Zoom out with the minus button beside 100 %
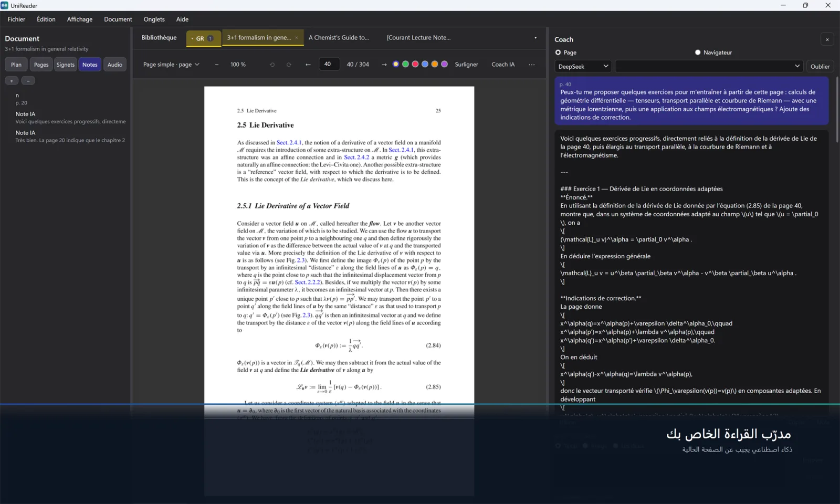Screen dimensions: 840x504 [x=216, y=65]
